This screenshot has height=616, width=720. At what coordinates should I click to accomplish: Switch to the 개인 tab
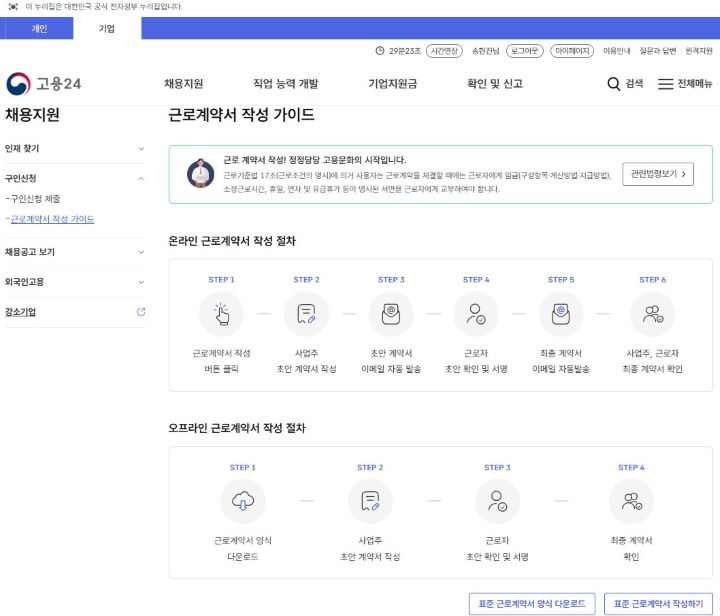pyautogui.click(x=37, y=28)
